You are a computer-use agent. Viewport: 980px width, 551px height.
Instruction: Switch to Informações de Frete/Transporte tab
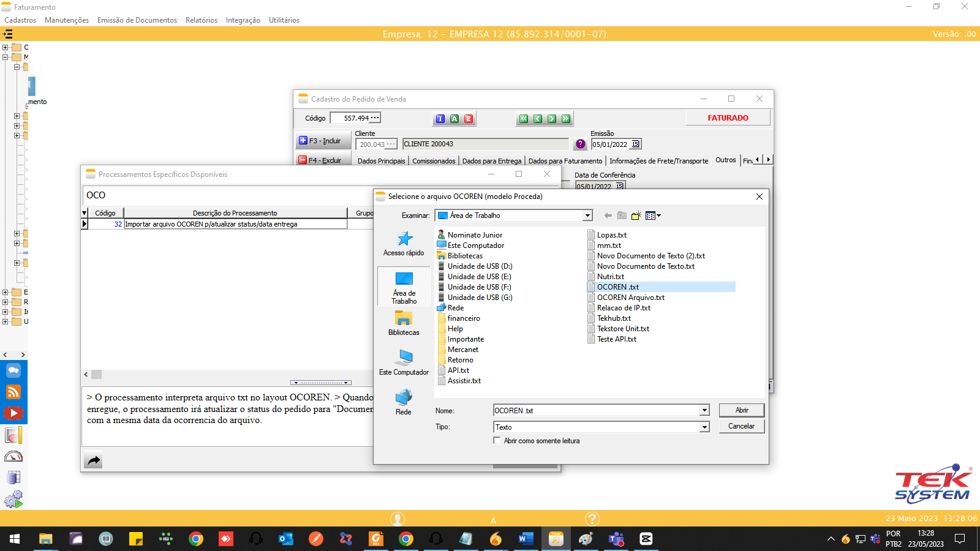pos(658,161)
